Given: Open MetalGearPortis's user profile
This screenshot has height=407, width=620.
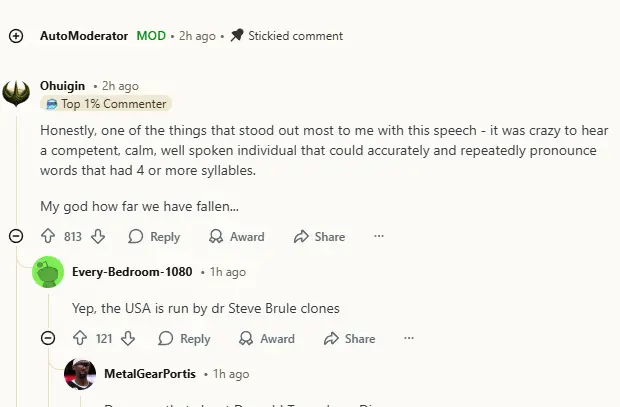Looking at the screenshot, I should pyautogui.click(x=150, y=374).
